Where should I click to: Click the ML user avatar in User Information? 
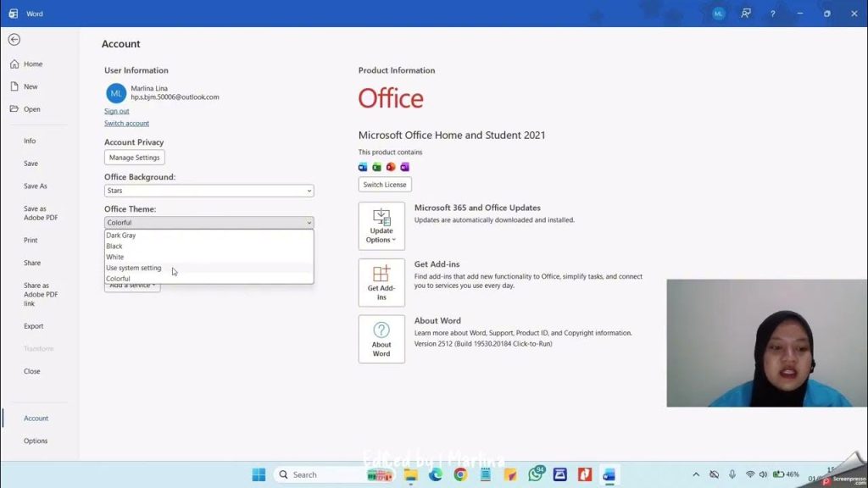pyautogui.click(x=116, y=93)
